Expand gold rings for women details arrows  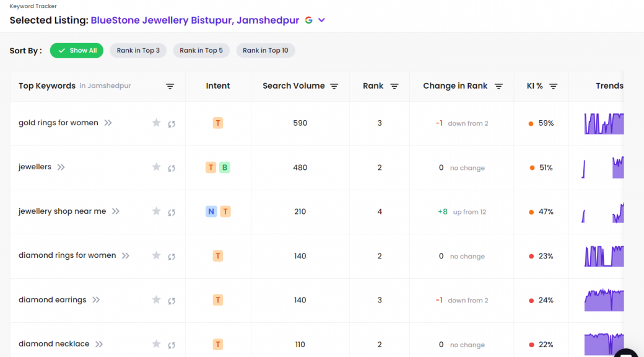pos(108,123)
